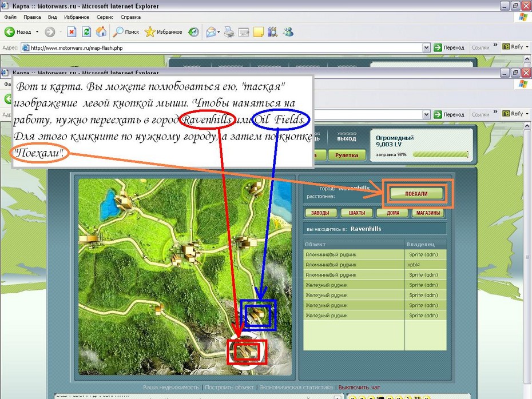The width and height of the screenshot is (532, 399).
Task: Print the page with the printer icon
Action: click(229, 32)
